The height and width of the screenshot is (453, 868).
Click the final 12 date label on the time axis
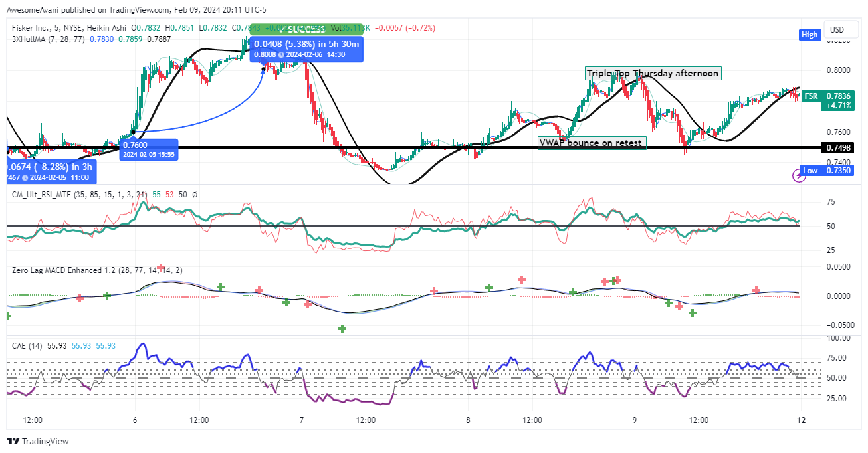point(800,420)
